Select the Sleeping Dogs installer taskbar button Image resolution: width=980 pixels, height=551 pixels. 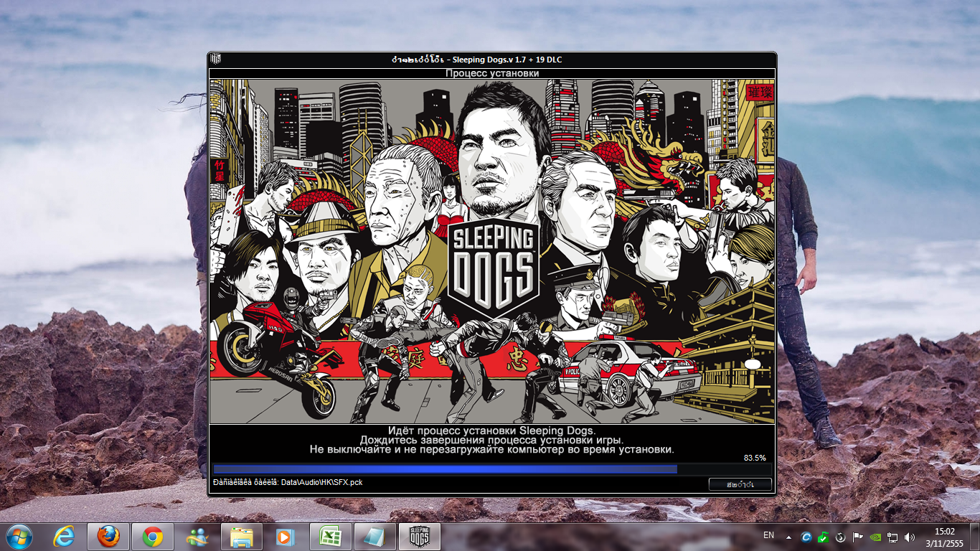coord(420,536)
